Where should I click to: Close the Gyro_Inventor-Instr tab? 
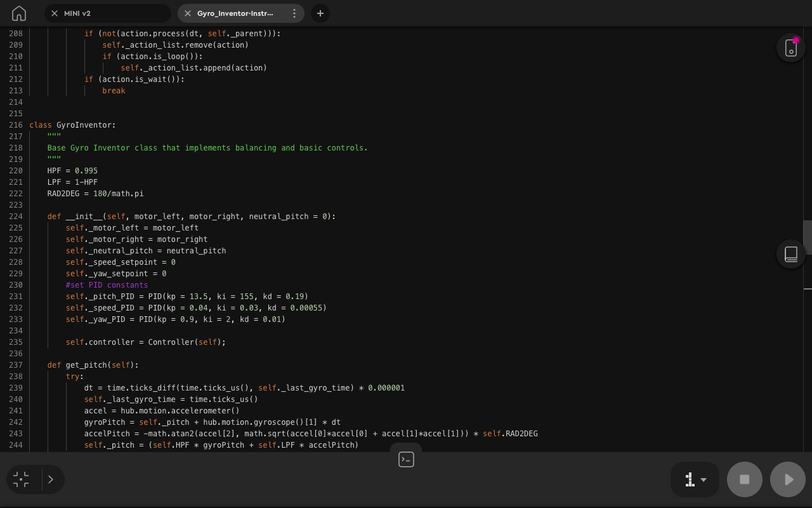[187, 13]
